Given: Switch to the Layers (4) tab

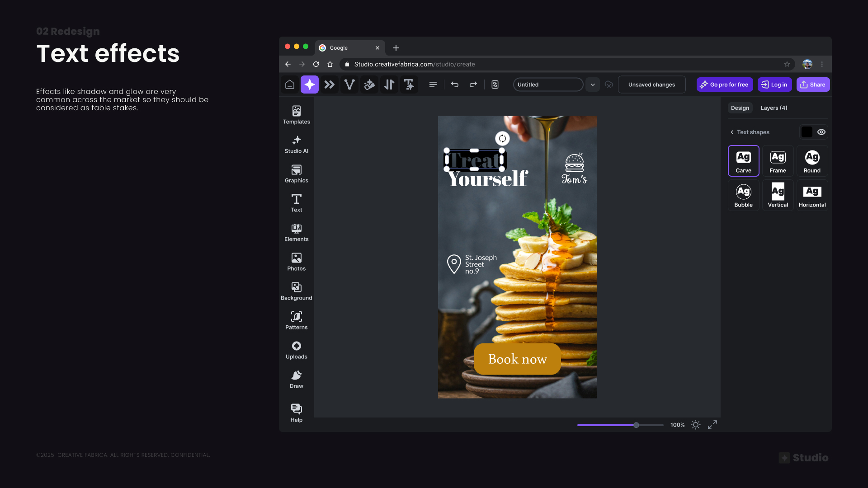Looking at the screenshot, I should (773, 108).
